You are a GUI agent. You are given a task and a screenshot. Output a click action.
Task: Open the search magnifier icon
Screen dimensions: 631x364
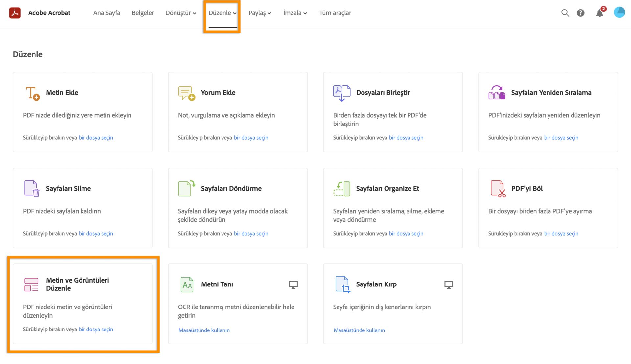coord(565,13)
